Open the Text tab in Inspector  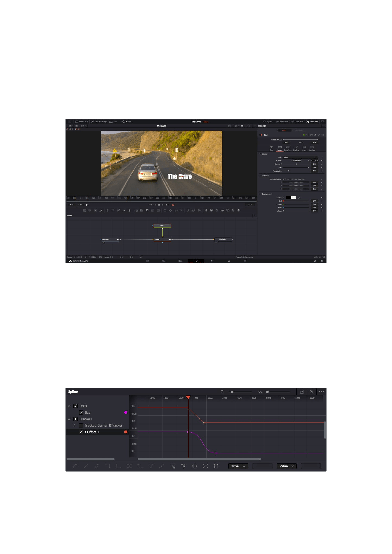click(x=272, y=148)
